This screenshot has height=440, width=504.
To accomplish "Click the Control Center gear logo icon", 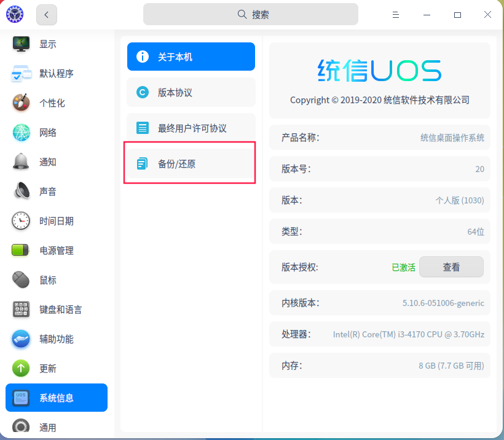I will tap(15, 15).
